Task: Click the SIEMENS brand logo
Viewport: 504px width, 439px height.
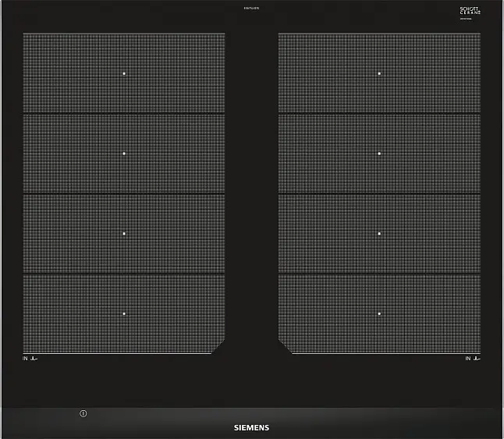Action: tap(252, 428)
